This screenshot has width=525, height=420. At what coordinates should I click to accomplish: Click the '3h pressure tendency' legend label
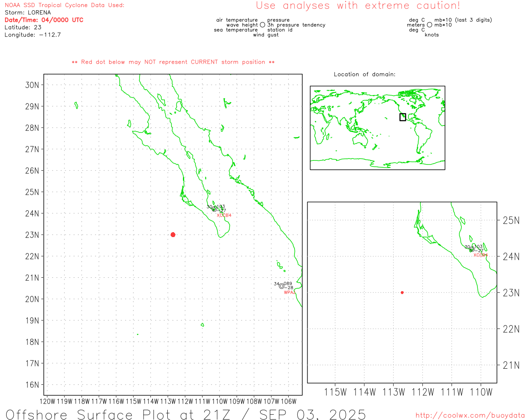297,25
